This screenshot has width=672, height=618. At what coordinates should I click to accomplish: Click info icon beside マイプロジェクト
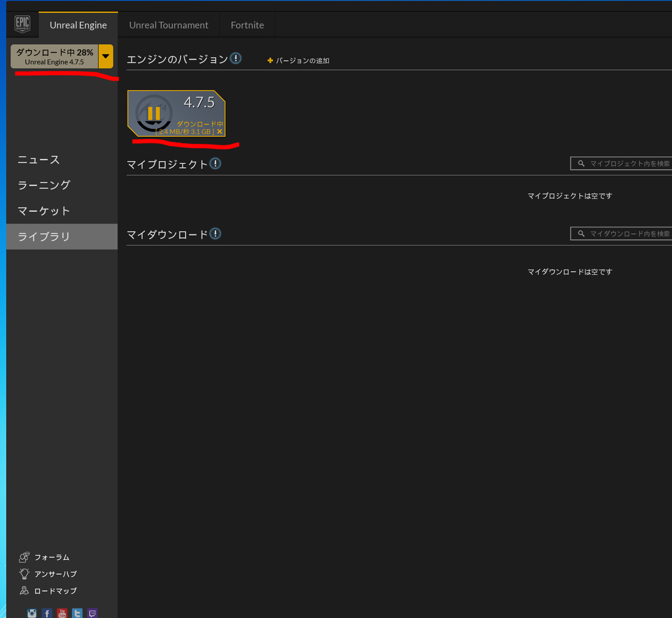215,164
